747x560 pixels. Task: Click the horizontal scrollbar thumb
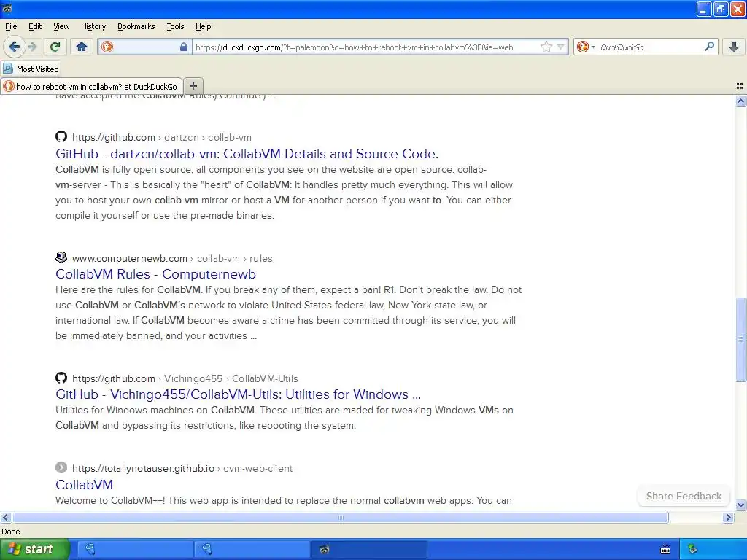340,517
